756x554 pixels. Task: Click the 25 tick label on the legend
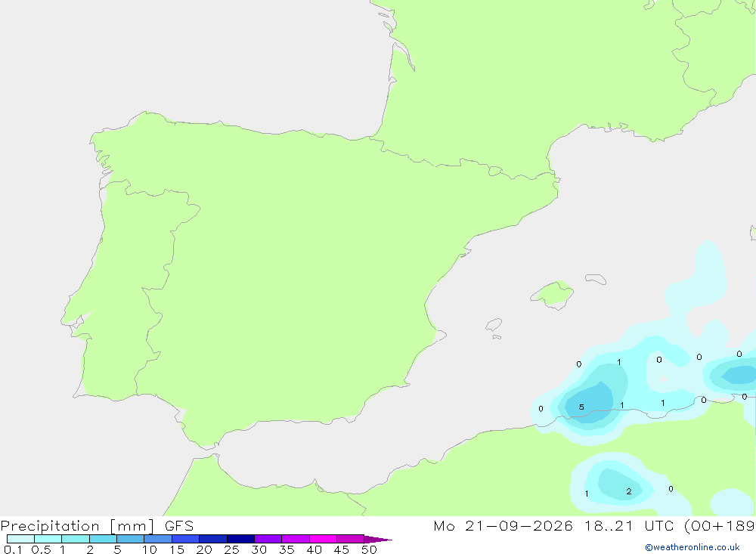coord(231,549)
